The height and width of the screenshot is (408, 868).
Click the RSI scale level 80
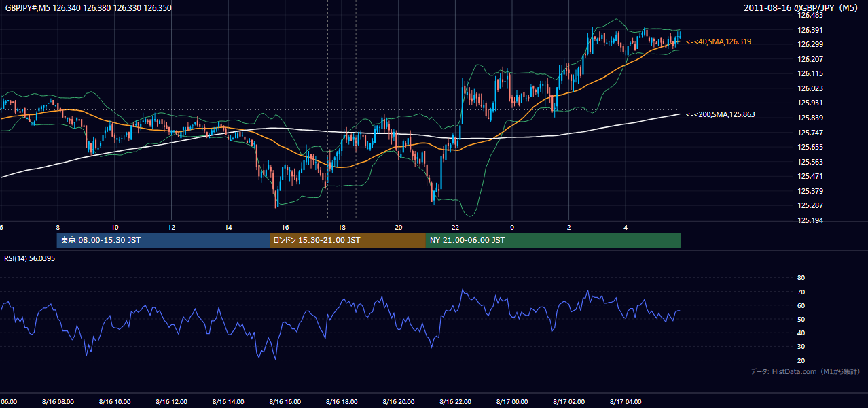(801, 278)
